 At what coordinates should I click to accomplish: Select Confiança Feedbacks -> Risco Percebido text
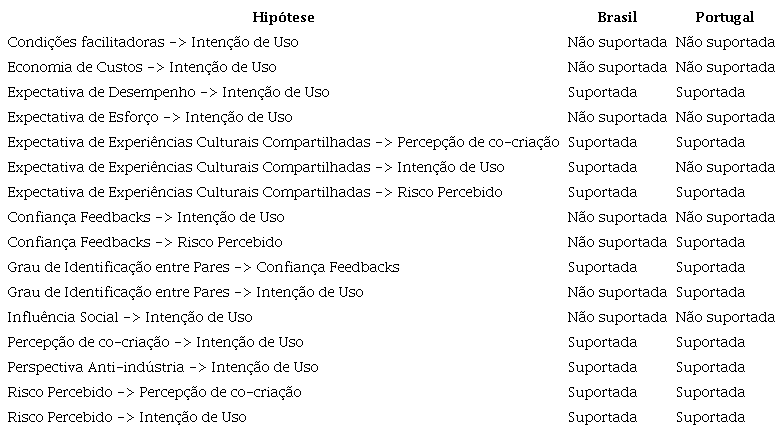click(145, 242)
